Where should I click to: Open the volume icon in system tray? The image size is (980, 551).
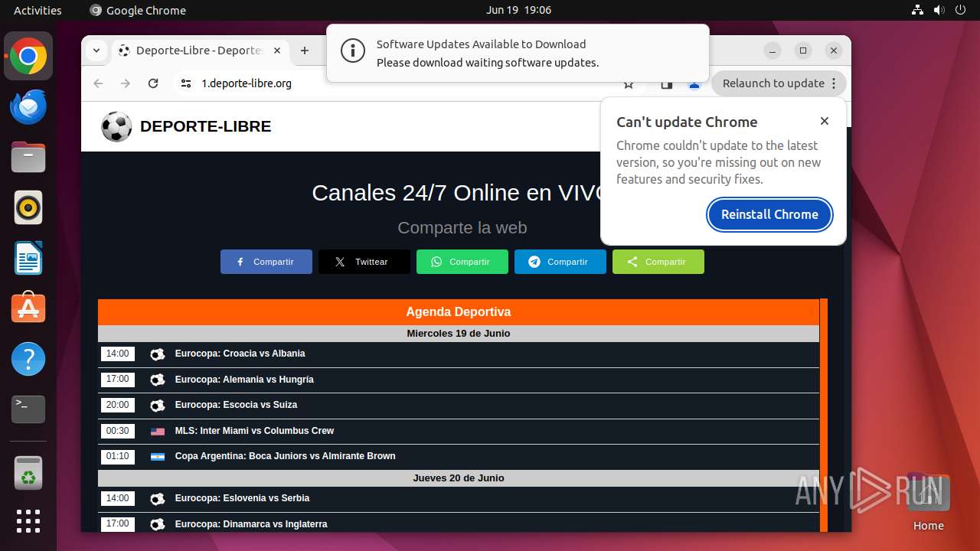pyautogui.click(x=939, y=10)
